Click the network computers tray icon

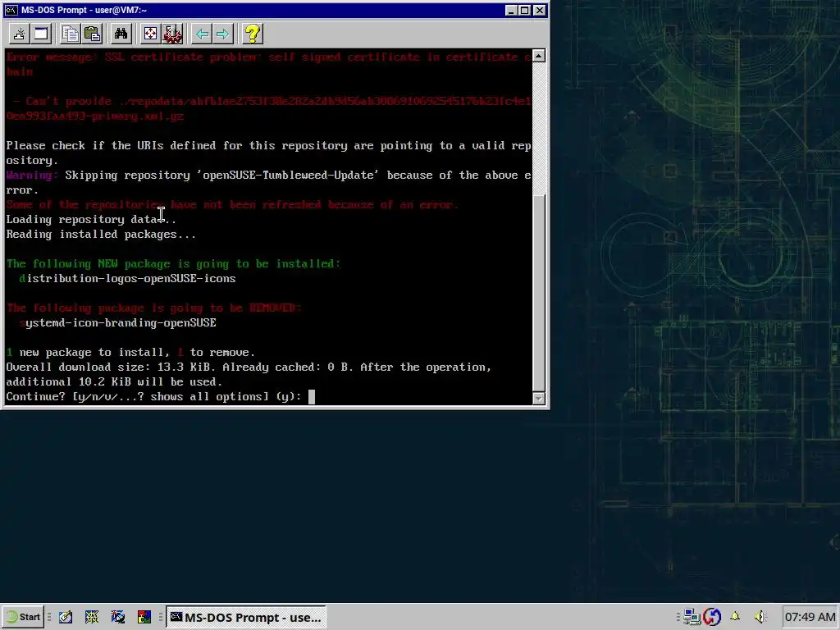coord(692,617)
